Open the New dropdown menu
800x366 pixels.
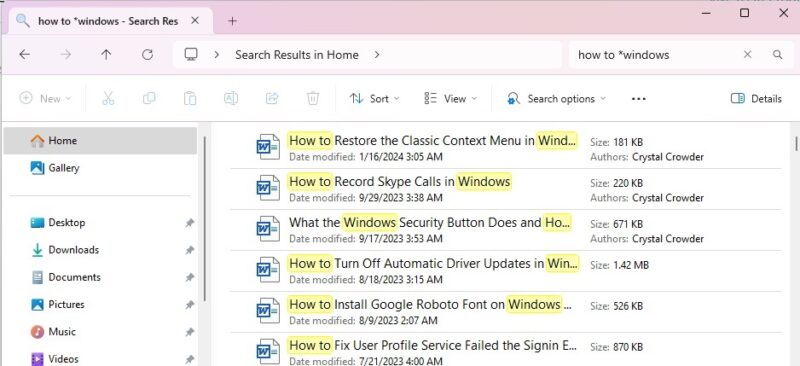coord(45,99)
